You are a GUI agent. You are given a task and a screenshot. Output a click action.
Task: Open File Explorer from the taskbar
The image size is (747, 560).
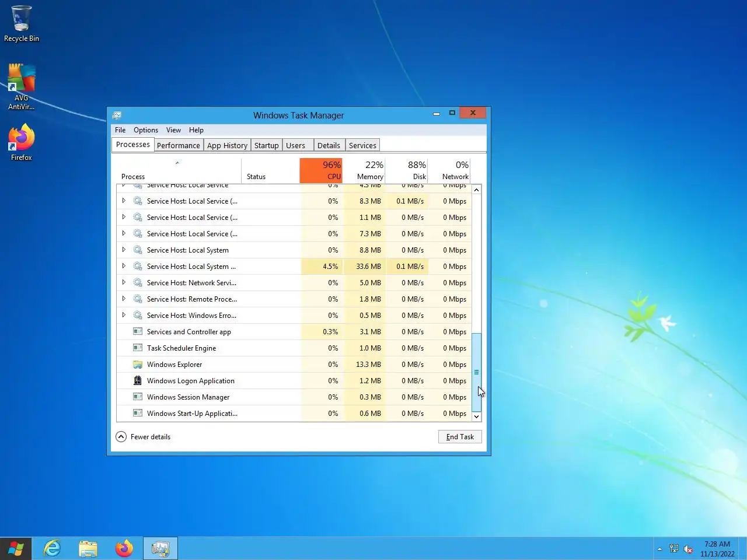88,549
